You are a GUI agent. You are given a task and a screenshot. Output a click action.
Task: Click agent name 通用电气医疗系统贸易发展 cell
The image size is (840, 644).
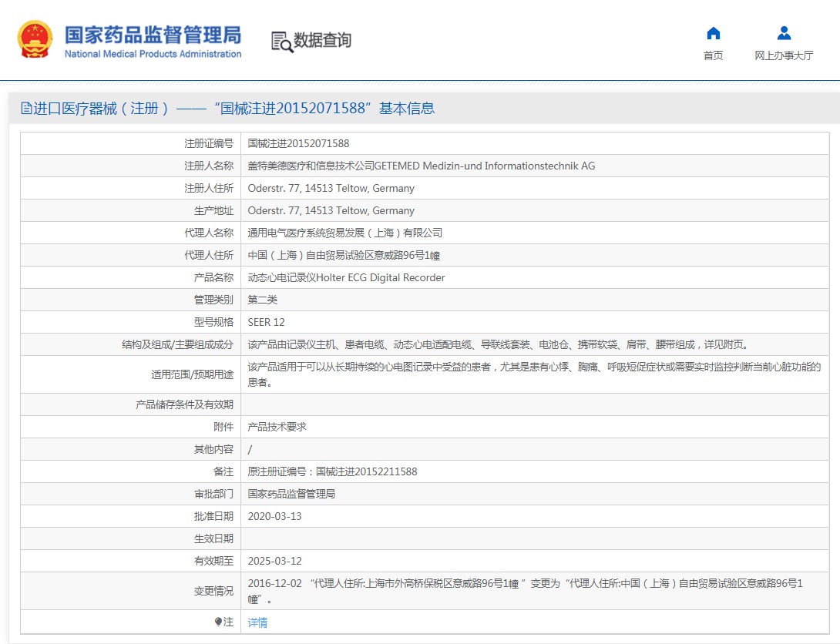tap(345, 233)
